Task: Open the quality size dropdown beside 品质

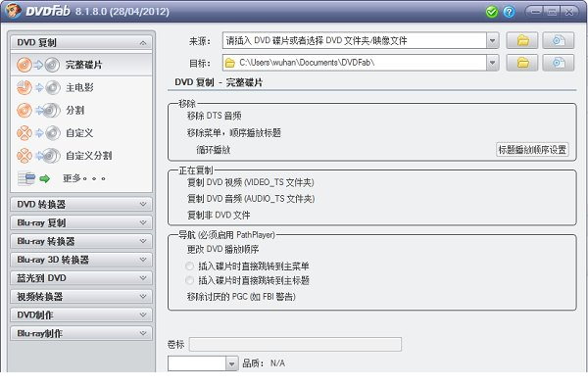Action: [x=231, y=363]
